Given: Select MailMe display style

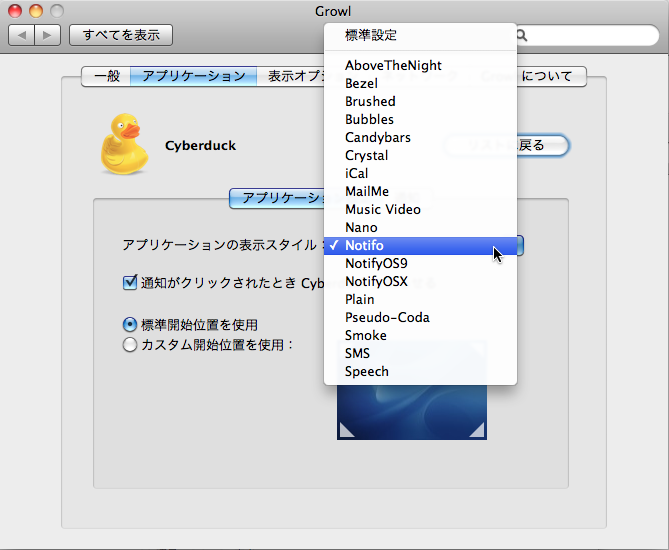Looking at the screenshot, I should [420, 191].
